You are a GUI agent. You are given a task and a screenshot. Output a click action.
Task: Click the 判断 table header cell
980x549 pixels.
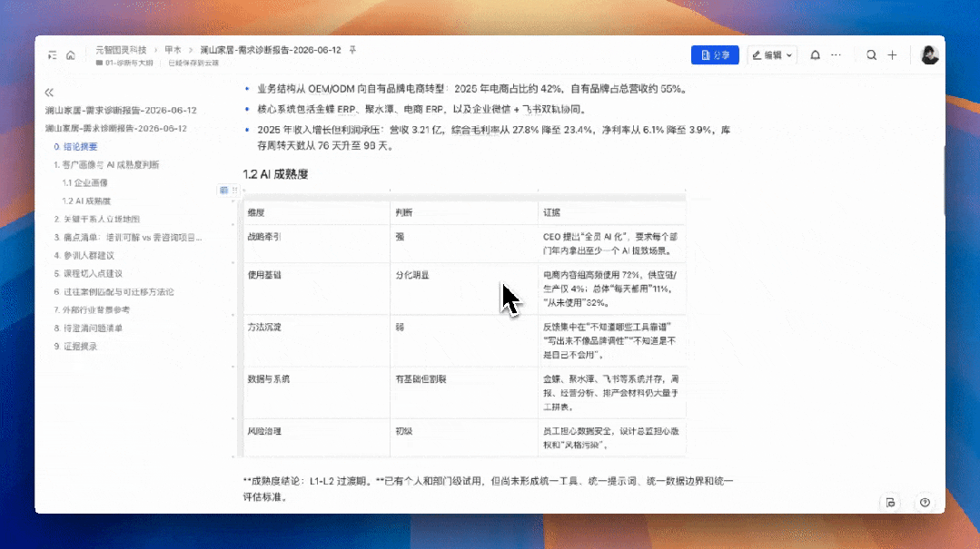(464, 212)
